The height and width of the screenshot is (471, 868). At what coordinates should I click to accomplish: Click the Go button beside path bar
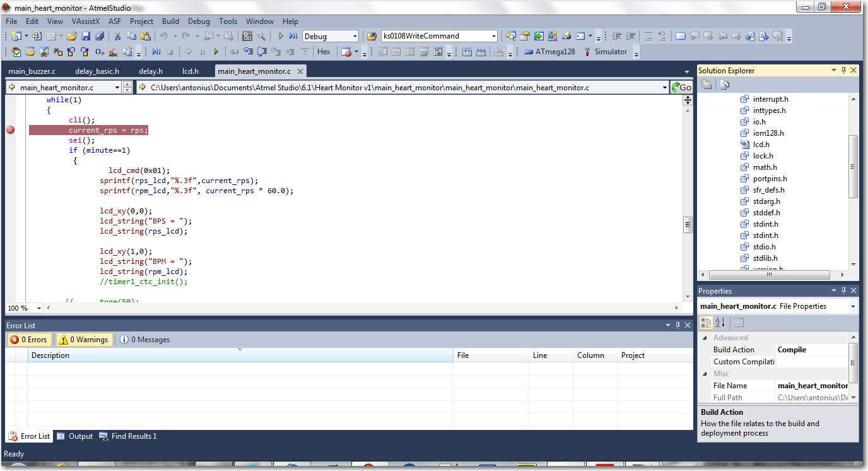coord(681,87)
